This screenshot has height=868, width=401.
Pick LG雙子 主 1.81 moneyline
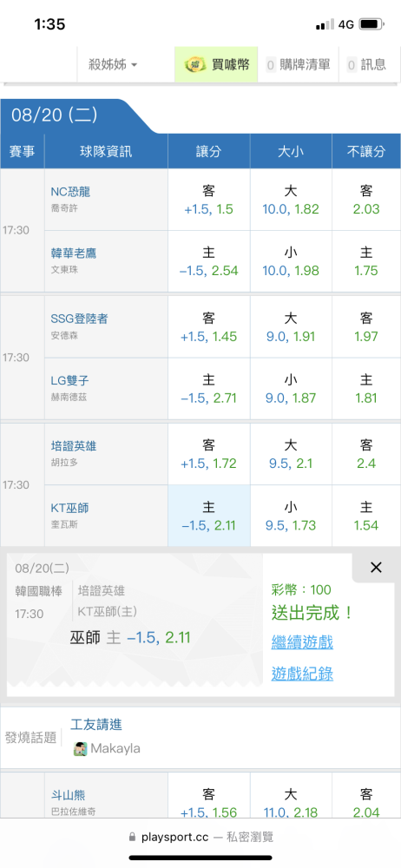(x=366, y=389)
